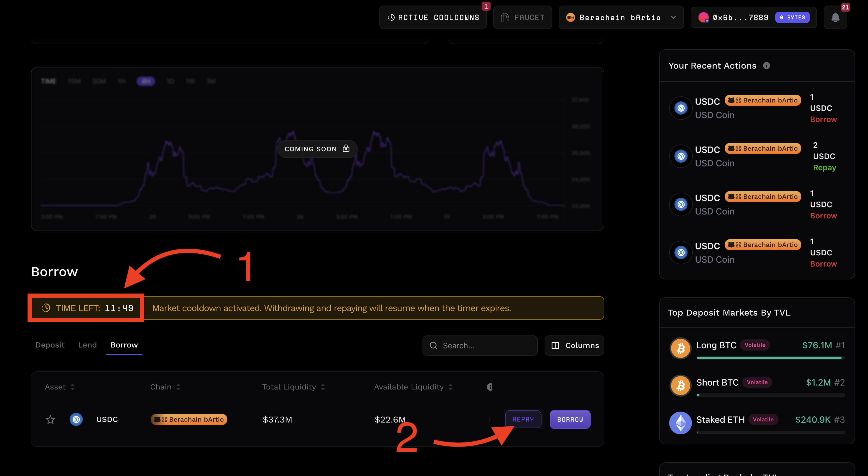
Task: Click the info icon beside Your Recent Actions
Action: (x=767, y=66)
